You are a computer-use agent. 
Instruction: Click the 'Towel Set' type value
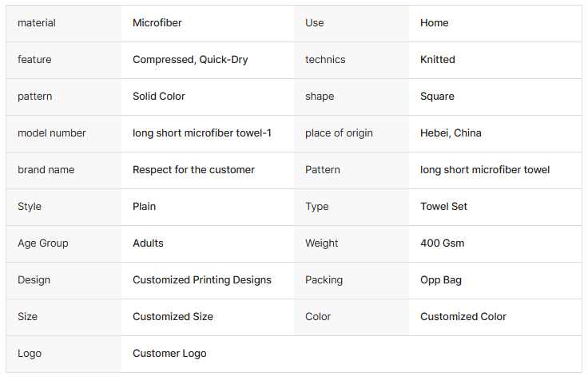[x=444, y=207]
